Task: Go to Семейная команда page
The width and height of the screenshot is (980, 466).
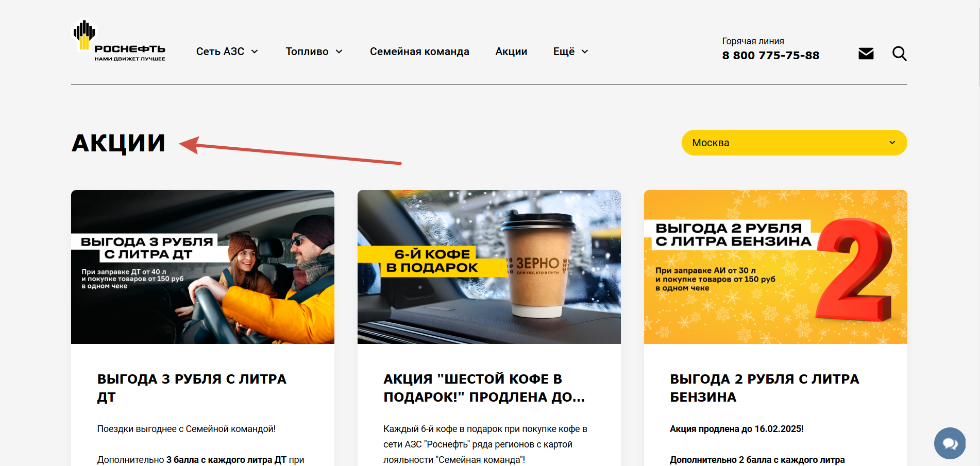Action: tap(419, 51)
